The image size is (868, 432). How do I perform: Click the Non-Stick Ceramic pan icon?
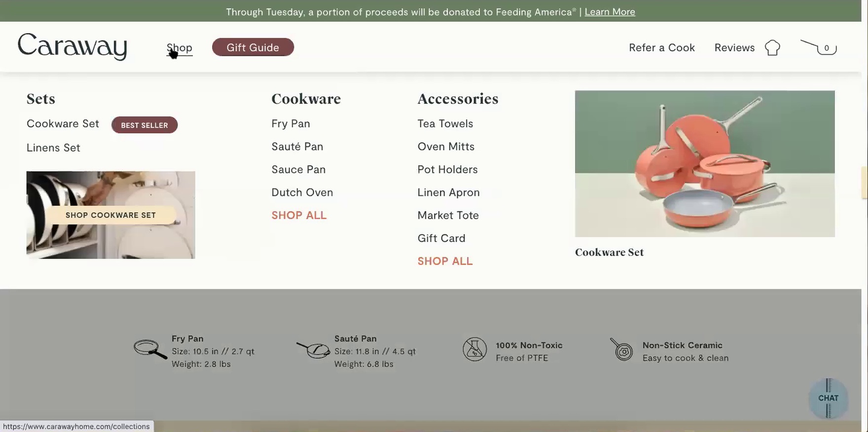[622, 350]
